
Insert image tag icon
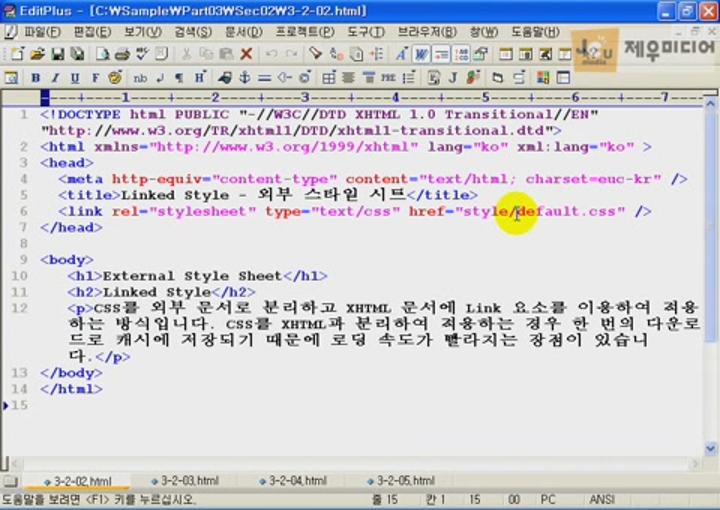[x=225, y=78]
